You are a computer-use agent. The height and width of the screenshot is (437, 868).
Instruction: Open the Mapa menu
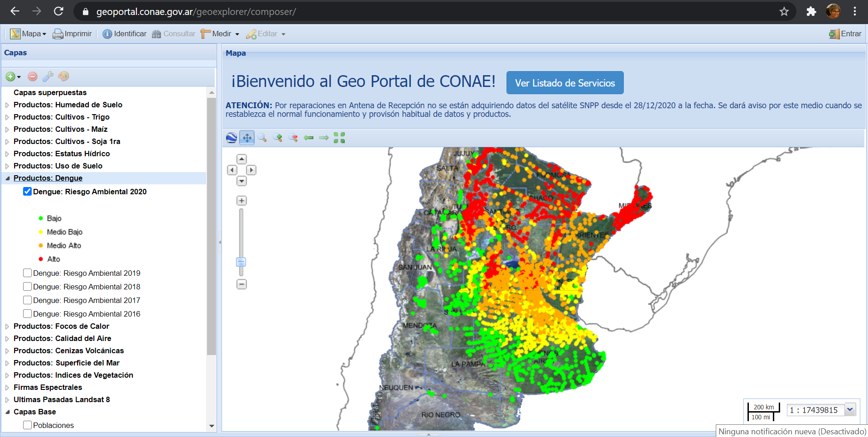[x=28, y=34]
